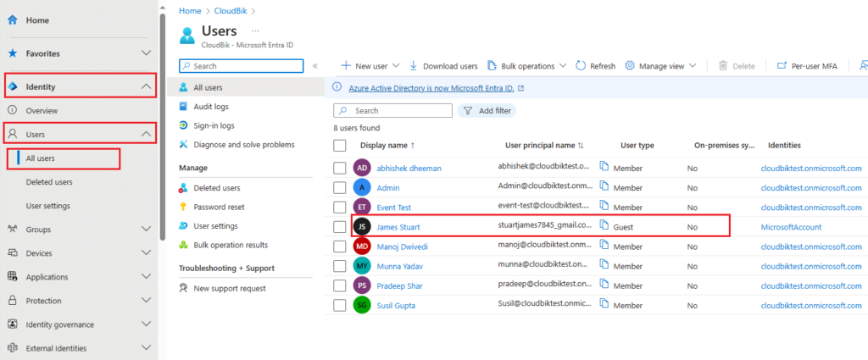The width and height of the screenshot is (868, 360).
Task: Select checkbox for Event Test
Action: tap(339, 208)
